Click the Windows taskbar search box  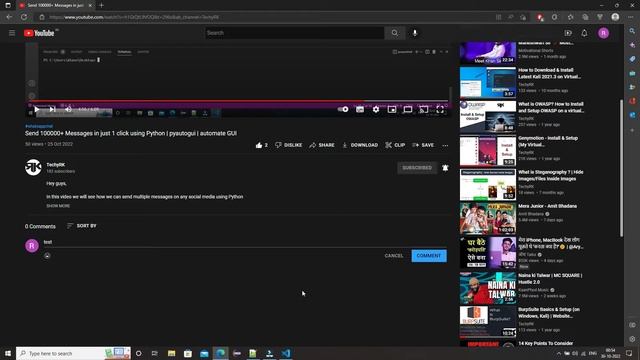(73, 353)
